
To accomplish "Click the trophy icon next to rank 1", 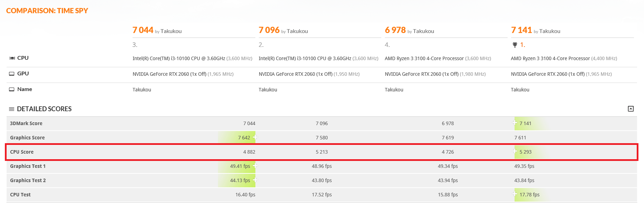I will pyautogui.click(x=515, y=45).
